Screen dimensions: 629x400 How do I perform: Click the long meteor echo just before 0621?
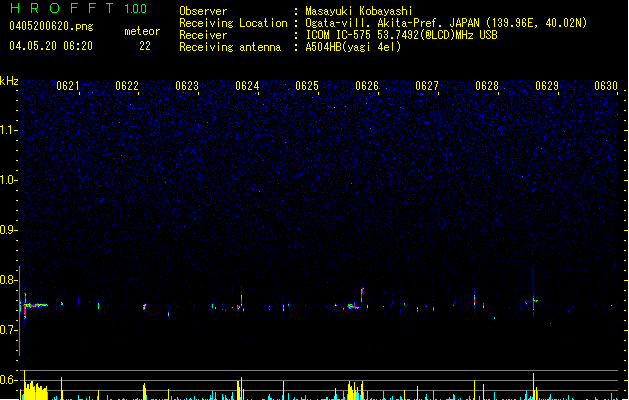(x=35, y=305)
